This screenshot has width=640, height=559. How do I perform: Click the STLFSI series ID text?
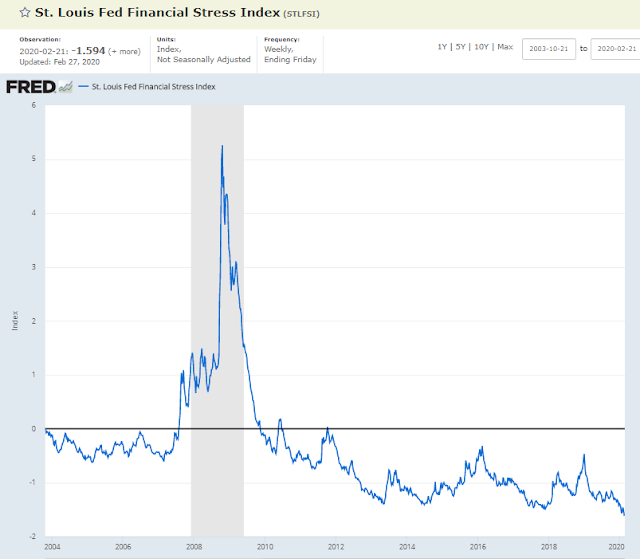[302, 14]
